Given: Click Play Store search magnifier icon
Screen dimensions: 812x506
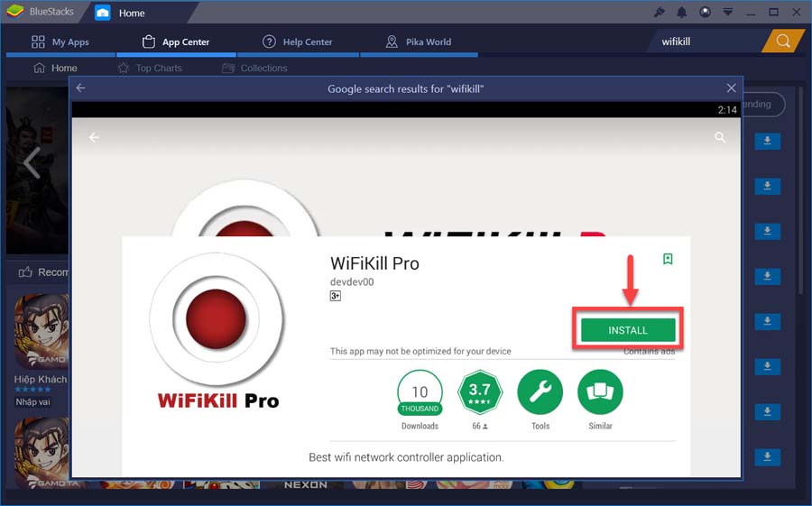Looking at the screenshot, I should (x=720, y=137).
